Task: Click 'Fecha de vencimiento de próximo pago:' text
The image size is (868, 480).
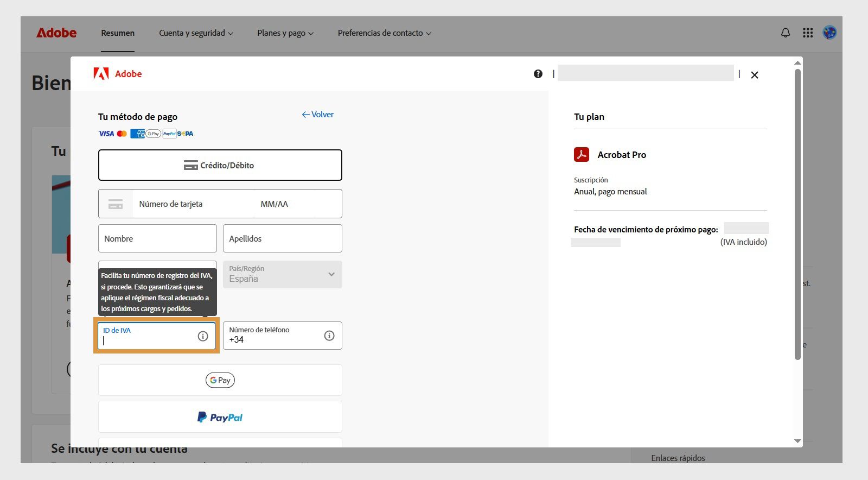Action: click(x=646, y=230)
